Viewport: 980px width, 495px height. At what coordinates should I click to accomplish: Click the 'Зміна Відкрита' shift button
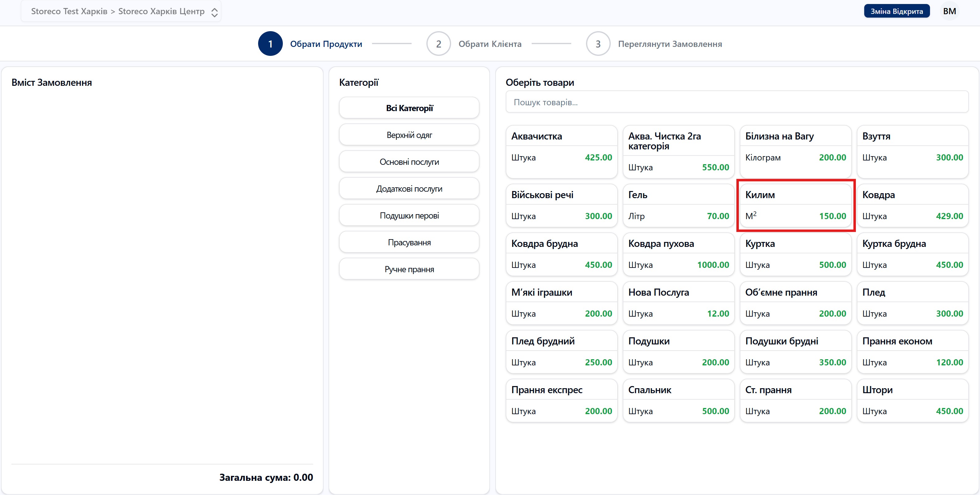point(896,11)
